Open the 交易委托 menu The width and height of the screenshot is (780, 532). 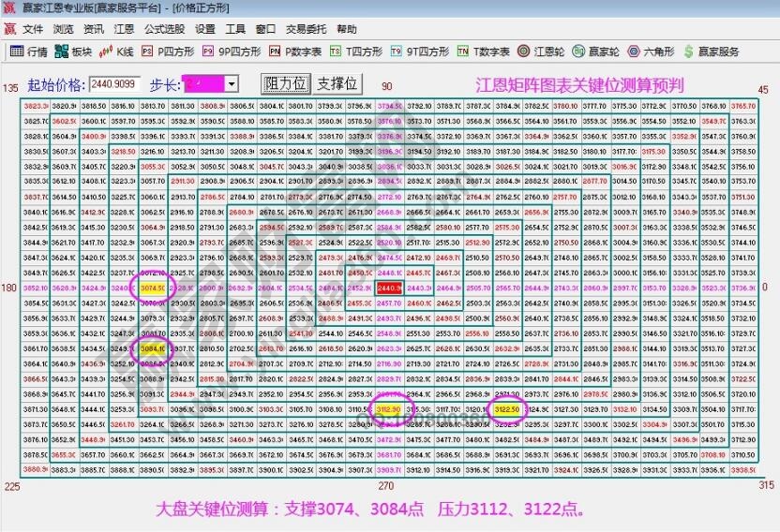[305, 29]
